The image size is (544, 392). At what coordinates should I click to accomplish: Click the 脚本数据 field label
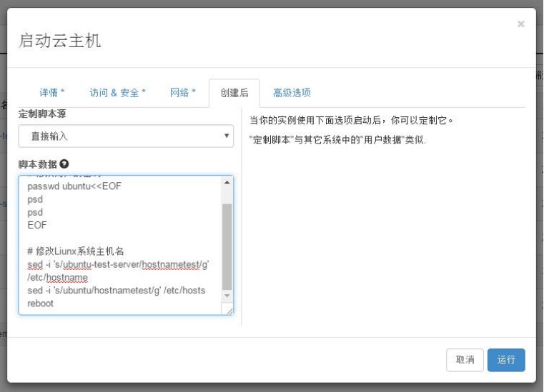[38, 164]
